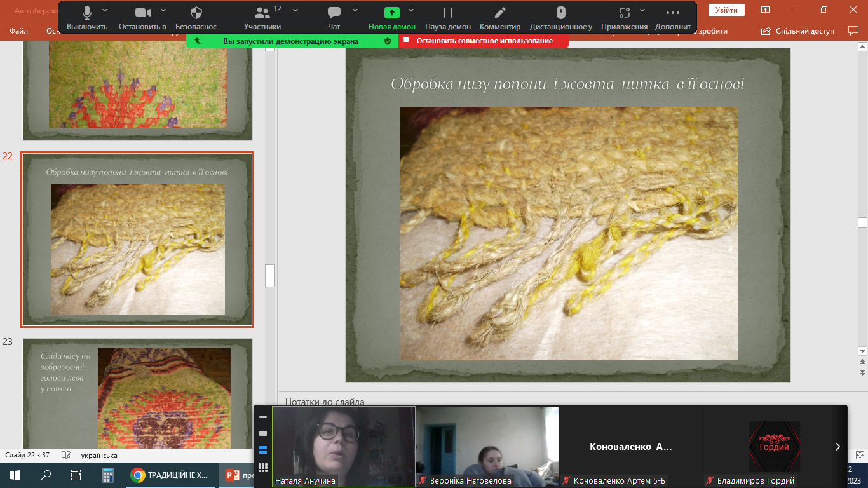
Task: Click Вы запустили демонстрацию экрана banner
Action: coord(290,41)
